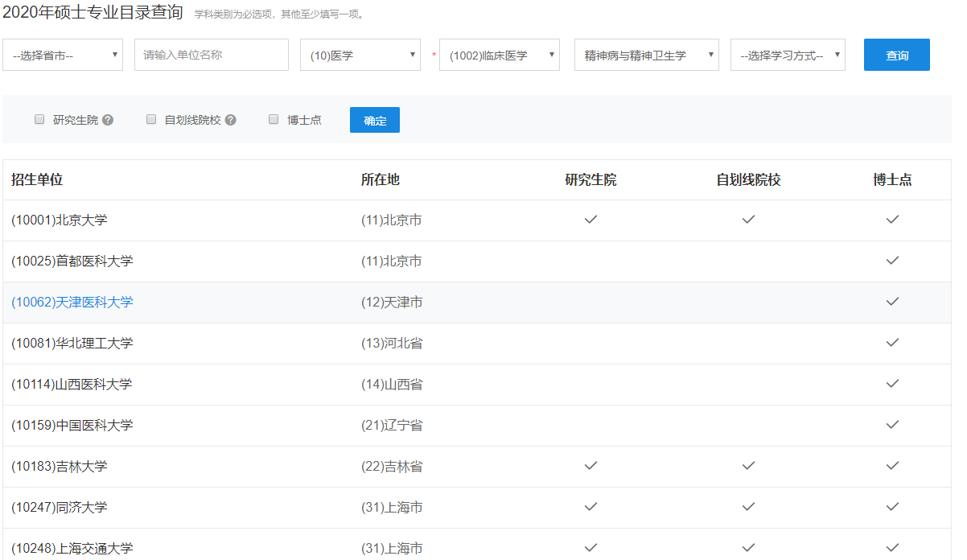The width and height of the screenshot is (967, 560).
Task: Focus the 请输入单位名称 input field
Action: (x=212, y=55)
